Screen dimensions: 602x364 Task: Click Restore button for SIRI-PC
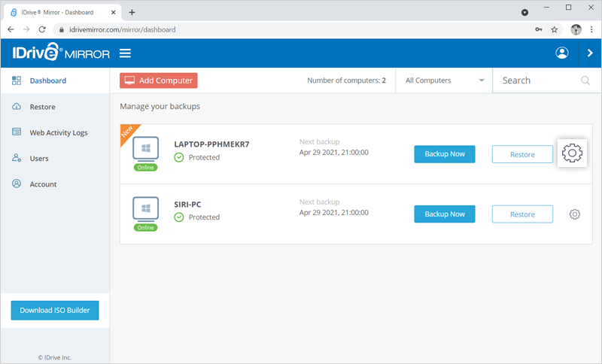tap(522, 214)
